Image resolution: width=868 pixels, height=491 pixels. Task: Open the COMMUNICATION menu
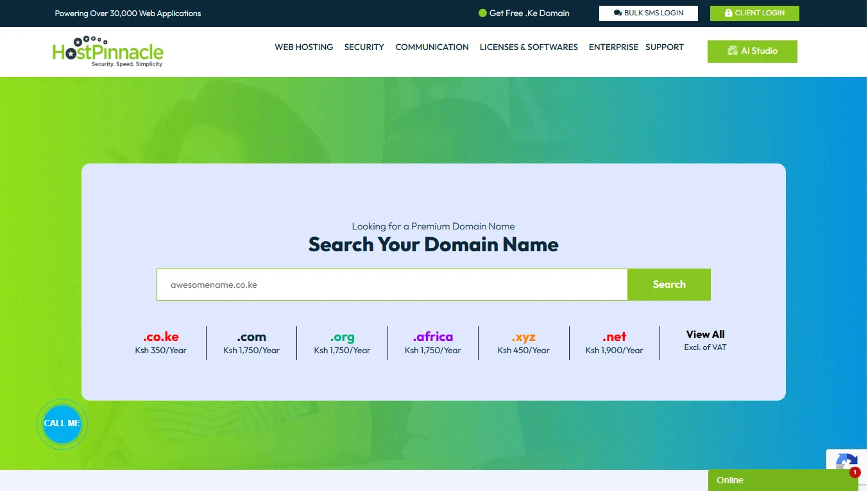(432, 47)
